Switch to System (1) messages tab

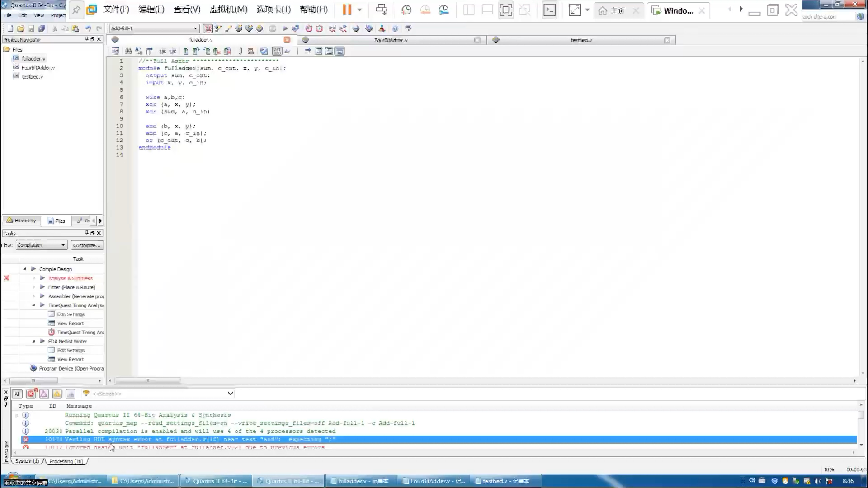click(x=27, y=461)
